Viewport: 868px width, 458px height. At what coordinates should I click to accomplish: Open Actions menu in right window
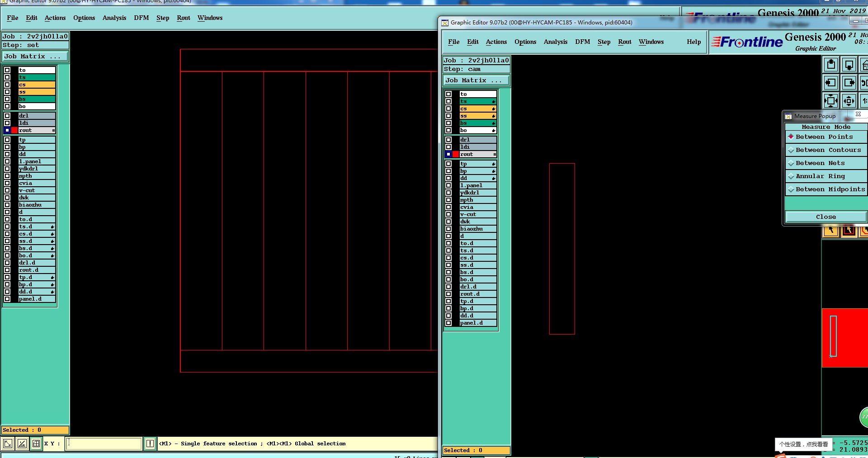(x=496, y=42)
